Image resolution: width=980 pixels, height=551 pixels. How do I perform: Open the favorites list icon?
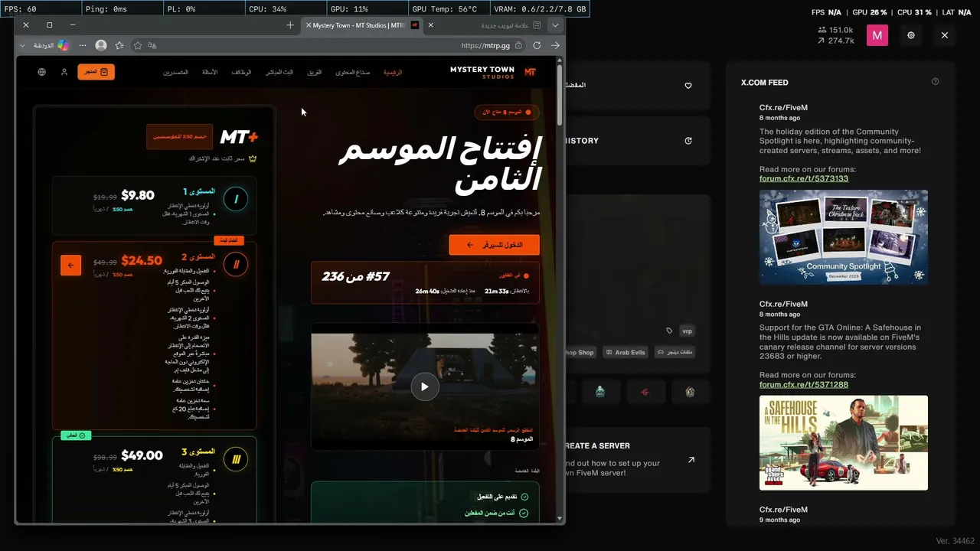tap(119, 45)
